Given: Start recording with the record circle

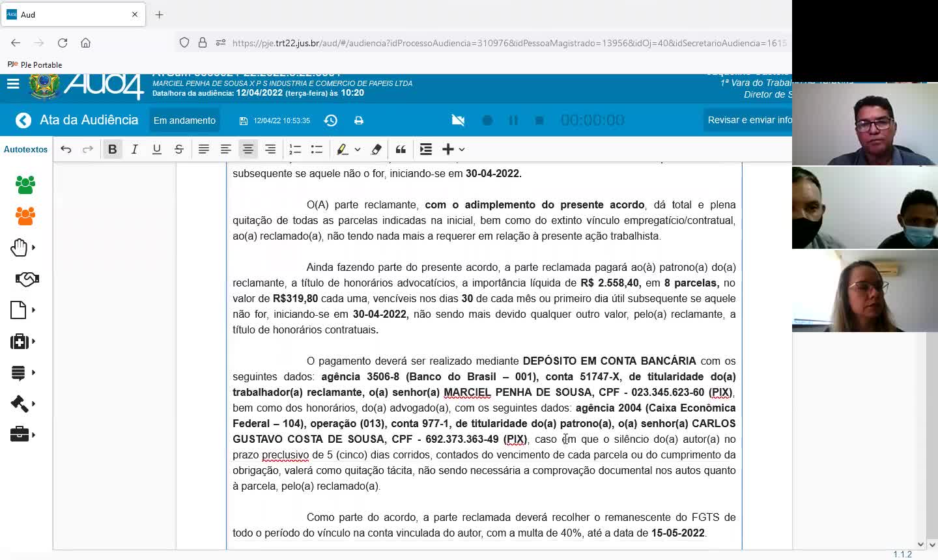Looking at the screenshot, I should 487,120.
